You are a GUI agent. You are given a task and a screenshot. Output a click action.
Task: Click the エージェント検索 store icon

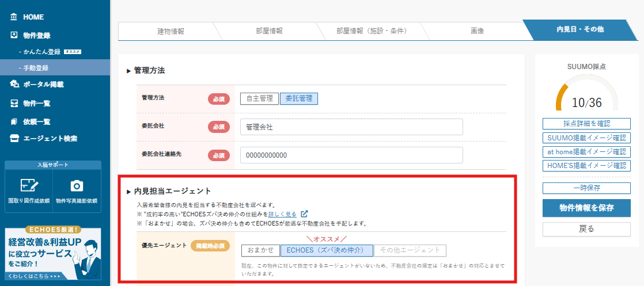click(x=14, y=139)
